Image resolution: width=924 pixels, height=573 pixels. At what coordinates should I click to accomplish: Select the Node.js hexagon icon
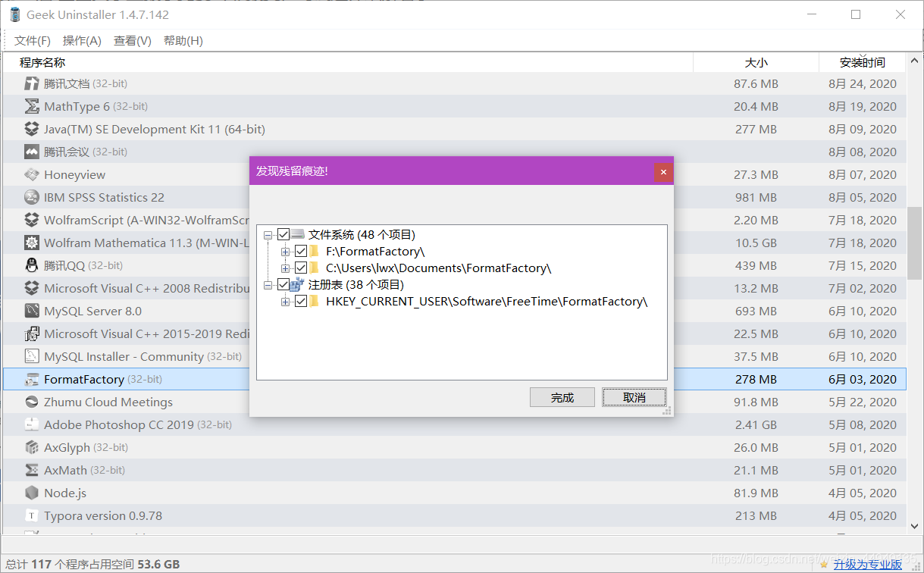31,493
